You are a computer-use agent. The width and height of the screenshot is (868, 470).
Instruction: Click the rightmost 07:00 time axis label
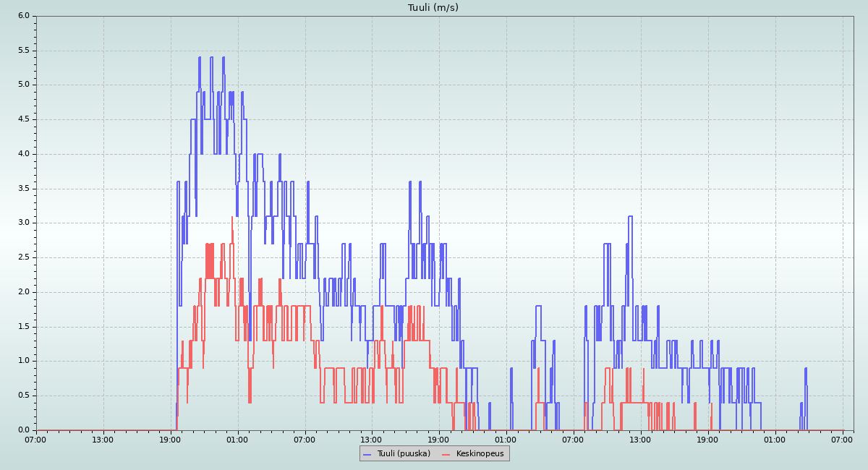point(842,439)
